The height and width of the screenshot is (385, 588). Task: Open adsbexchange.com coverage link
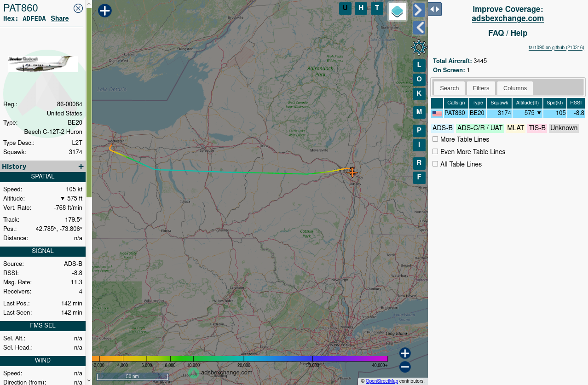click(508, 18)
